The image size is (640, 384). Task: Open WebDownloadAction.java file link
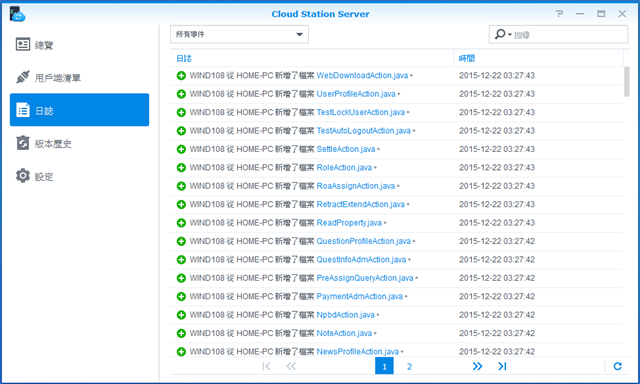[362, 75]
